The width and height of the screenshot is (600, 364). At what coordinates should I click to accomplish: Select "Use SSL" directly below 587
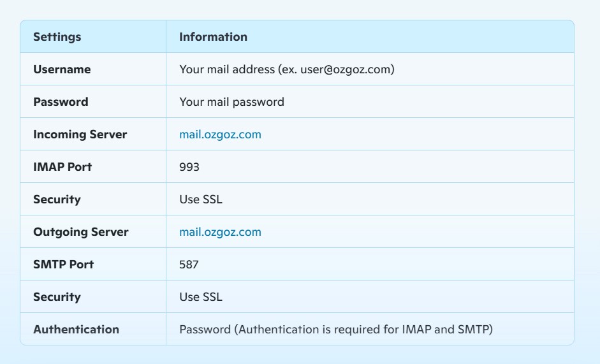(201, 297)
